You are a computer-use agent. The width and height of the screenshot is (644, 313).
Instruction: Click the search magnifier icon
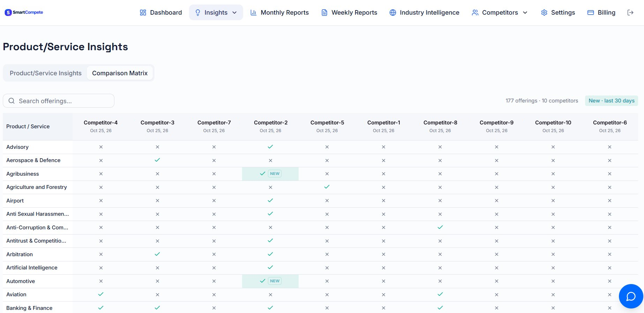pos(12,101)
